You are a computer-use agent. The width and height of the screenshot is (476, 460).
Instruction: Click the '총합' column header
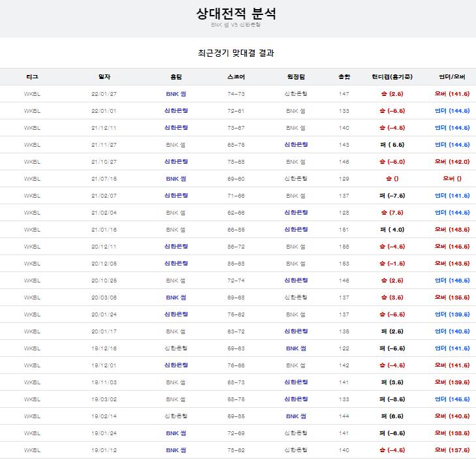(344, 77)
